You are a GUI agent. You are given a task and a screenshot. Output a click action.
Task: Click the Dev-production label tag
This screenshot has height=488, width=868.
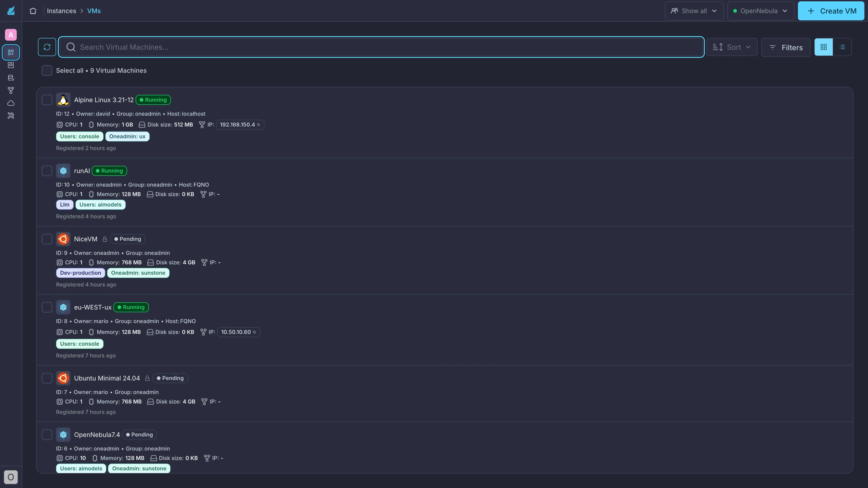(x=80, y=273)
